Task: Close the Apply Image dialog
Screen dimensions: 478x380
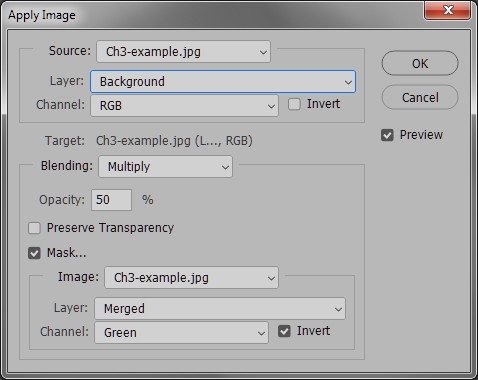Action: click(x=447, y=10)
